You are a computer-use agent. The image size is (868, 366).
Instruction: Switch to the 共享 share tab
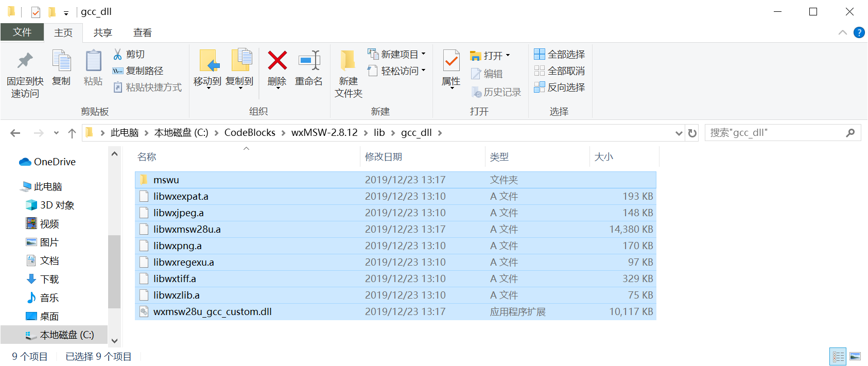[x=102, y=32]
